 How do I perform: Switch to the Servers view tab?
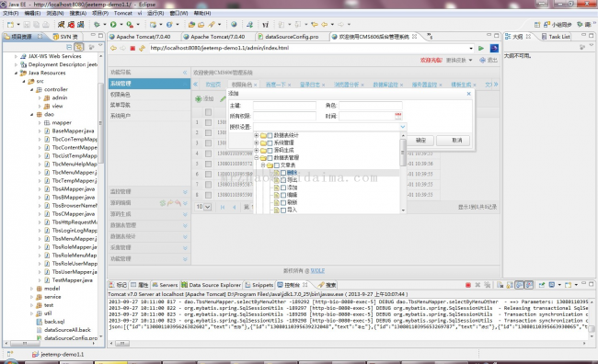165,285
